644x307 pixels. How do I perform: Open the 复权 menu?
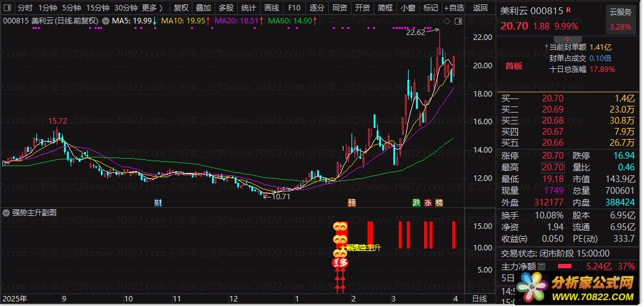coord(181,8)
